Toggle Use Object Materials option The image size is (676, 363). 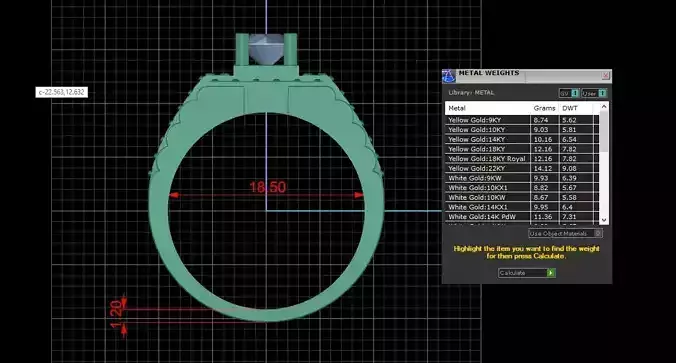tap(565, 233)
